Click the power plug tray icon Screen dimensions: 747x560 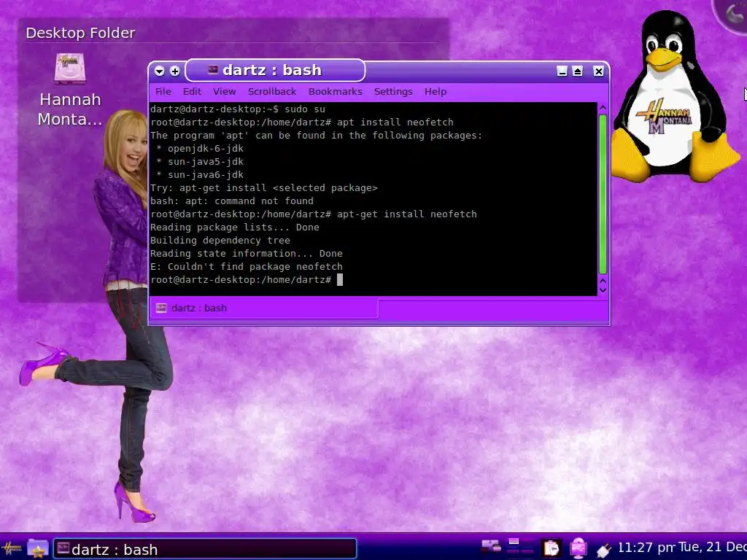tap(603, 551)
